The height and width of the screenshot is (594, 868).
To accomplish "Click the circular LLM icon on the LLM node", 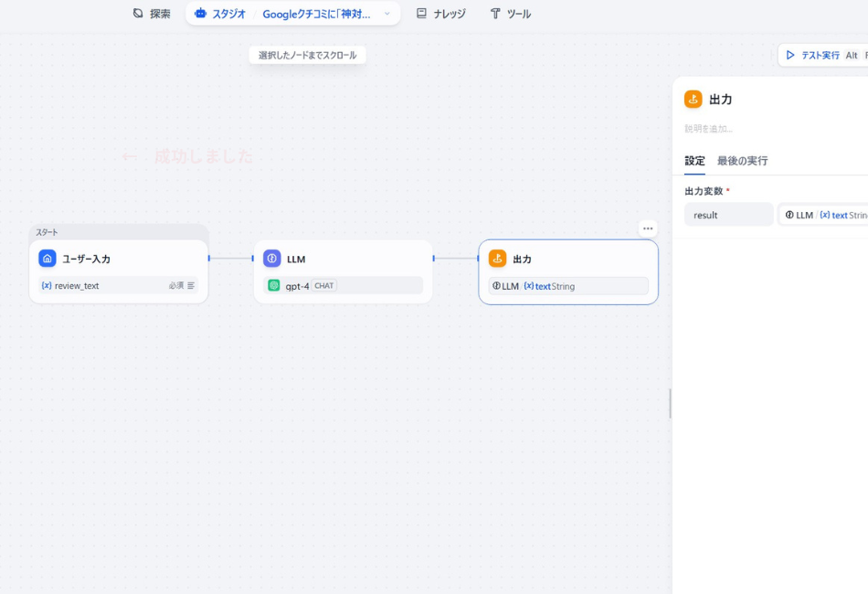I will click(x=271, y=259).
